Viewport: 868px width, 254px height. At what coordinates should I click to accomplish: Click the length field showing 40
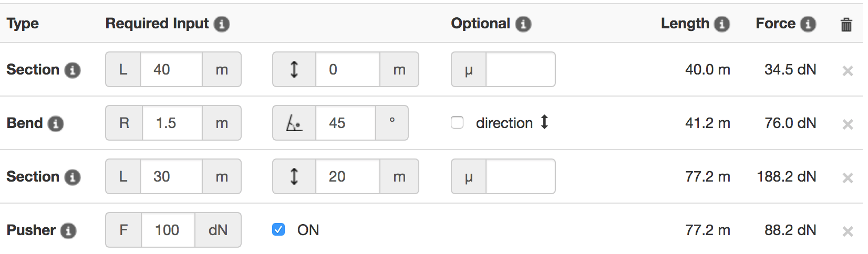[171, 69]
